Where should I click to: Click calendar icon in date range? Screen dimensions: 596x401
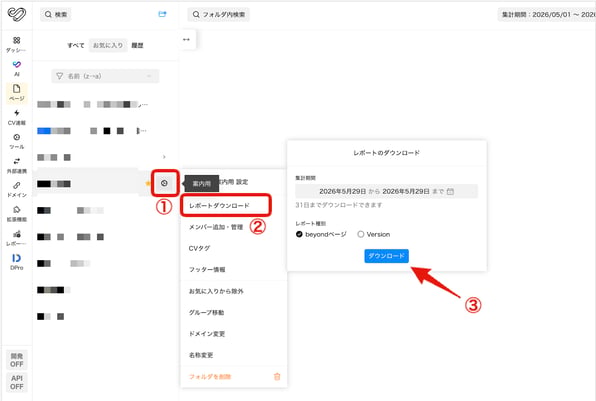pos(450,192)
